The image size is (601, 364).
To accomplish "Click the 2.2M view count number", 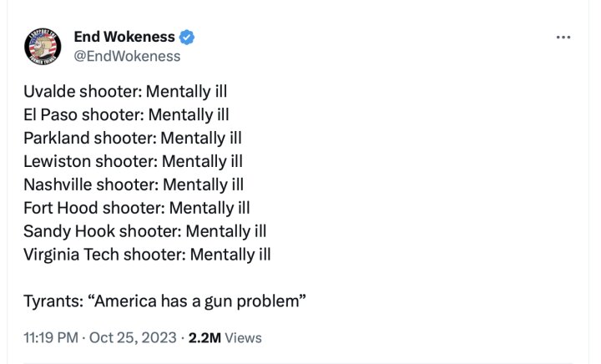I will (x=205, y=338).
